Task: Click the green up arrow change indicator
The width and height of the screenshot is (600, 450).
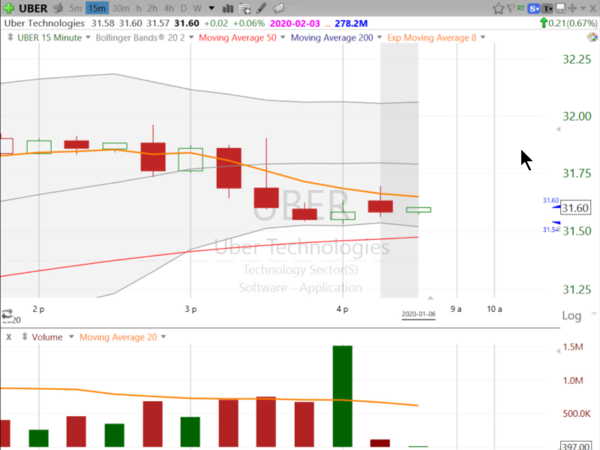Action: [x=543, y=23]
